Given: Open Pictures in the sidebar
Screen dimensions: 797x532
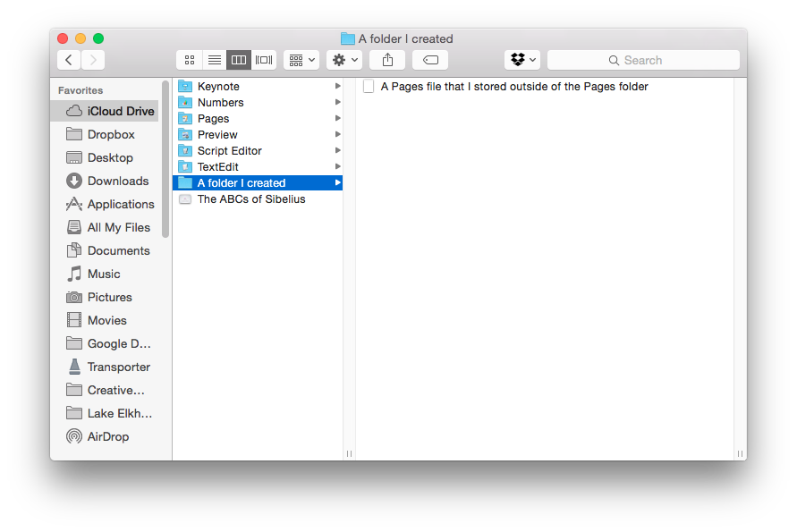Looking at the screenshot, I should click(105, 297).
